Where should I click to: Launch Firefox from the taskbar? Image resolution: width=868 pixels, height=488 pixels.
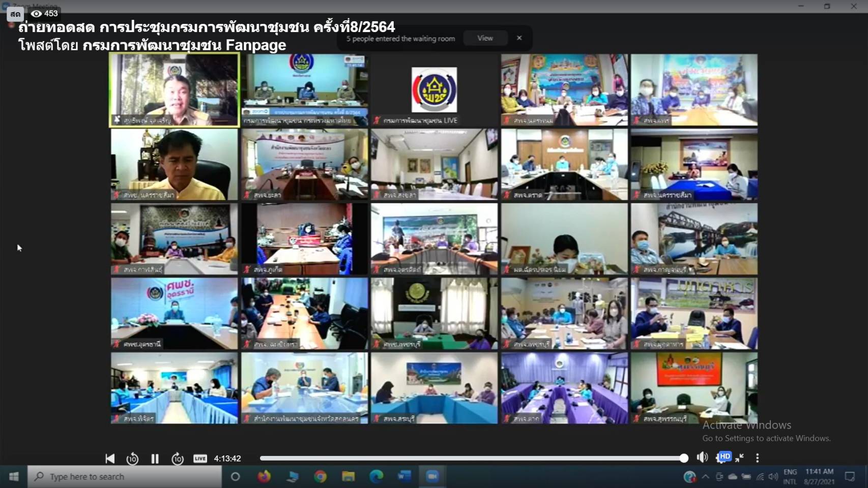click(264, 477)
